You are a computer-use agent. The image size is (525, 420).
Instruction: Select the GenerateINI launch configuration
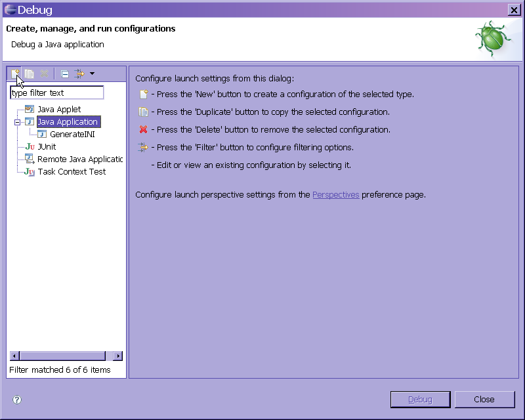click(x=72, y=135)
